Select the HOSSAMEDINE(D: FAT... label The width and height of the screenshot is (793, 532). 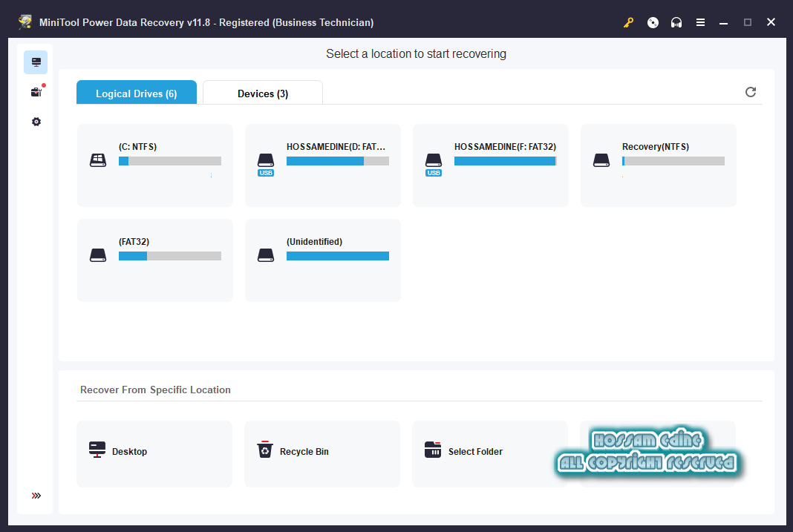click(x=336, y=146)
